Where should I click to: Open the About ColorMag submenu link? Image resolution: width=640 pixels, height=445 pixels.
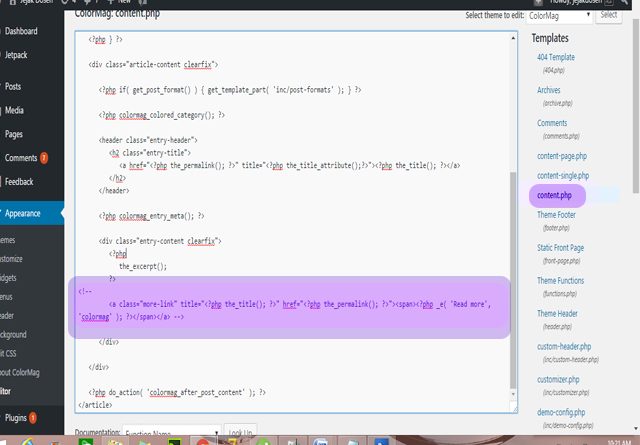[x=20, y=372]
